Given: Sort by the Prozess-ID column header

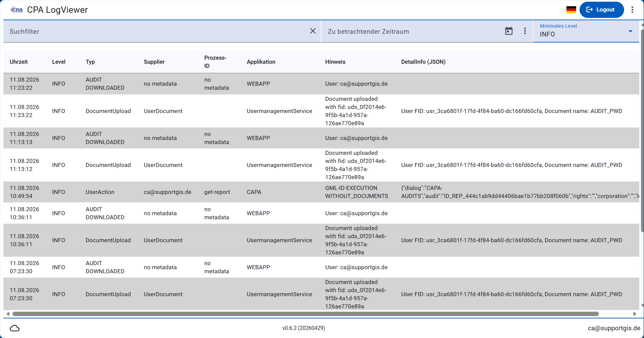Looking at the screenshot, I should click(215, 62).
